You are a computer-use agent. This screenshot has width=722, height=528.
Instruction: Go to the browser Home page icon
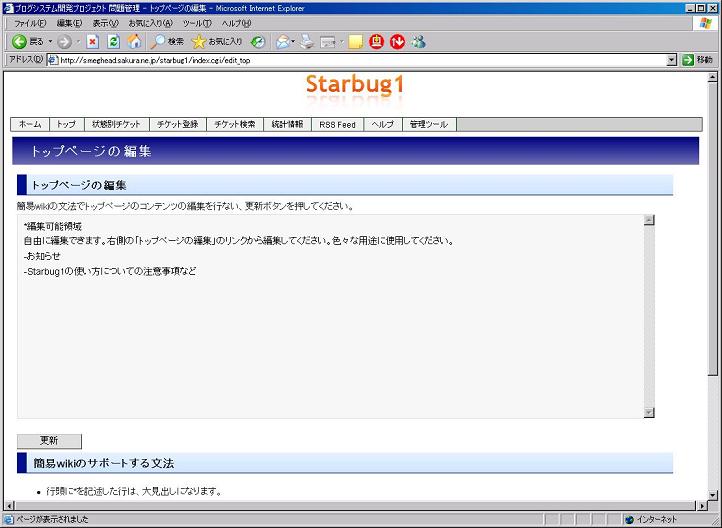134,42
